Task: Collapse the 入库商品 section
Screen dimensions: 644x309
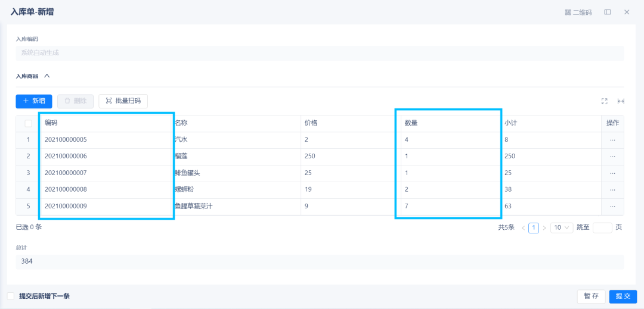Action: coord(47,76)
